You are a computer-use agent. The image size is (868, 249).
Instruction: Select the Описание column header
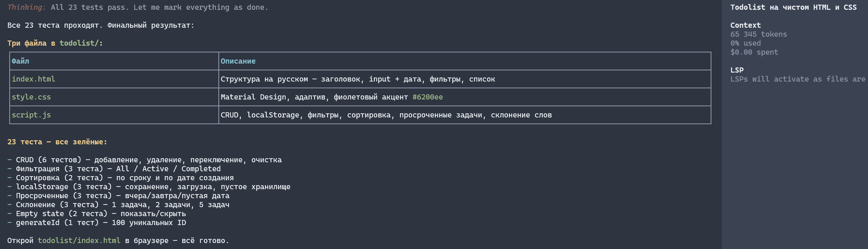238,61
